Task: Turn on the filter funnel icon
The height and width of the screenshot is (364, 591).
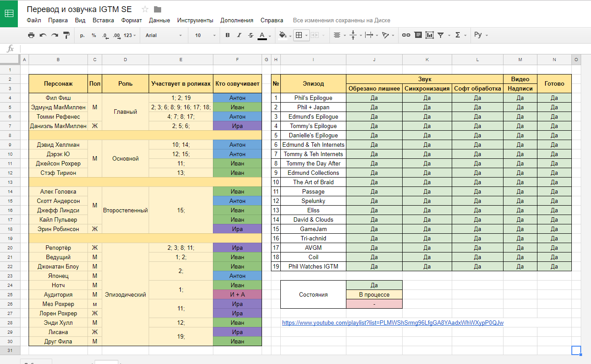Action: point(441,35)
